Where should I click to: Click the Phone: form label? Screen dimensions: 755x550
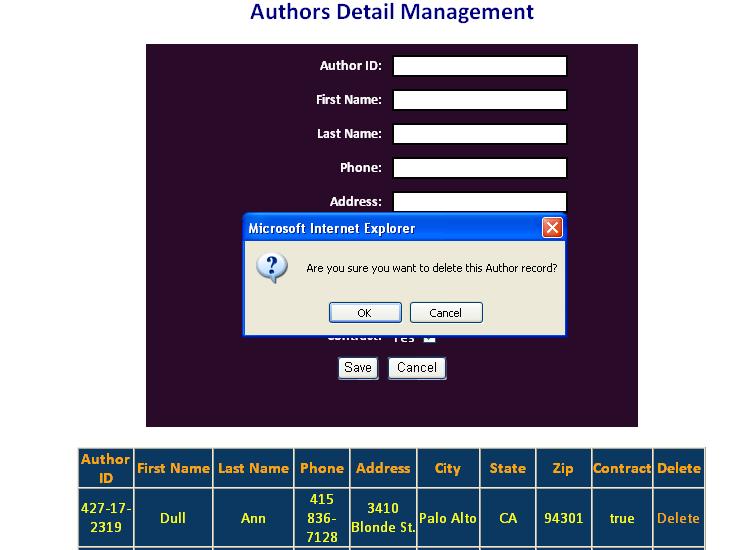361,168
